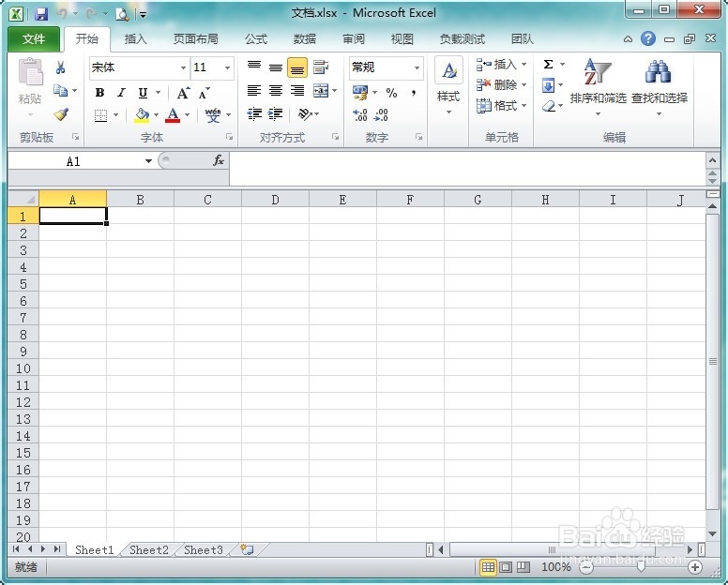Insert function using the fx button
The height and width of the screenshot is (585, 728).
[x=219, y=160]
